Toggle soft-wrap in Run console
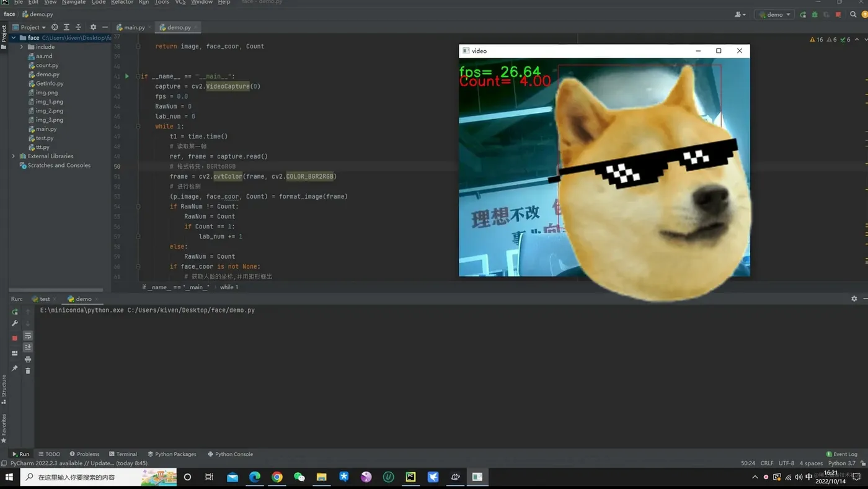The image size is (868, 489). [x=28, y=336]
